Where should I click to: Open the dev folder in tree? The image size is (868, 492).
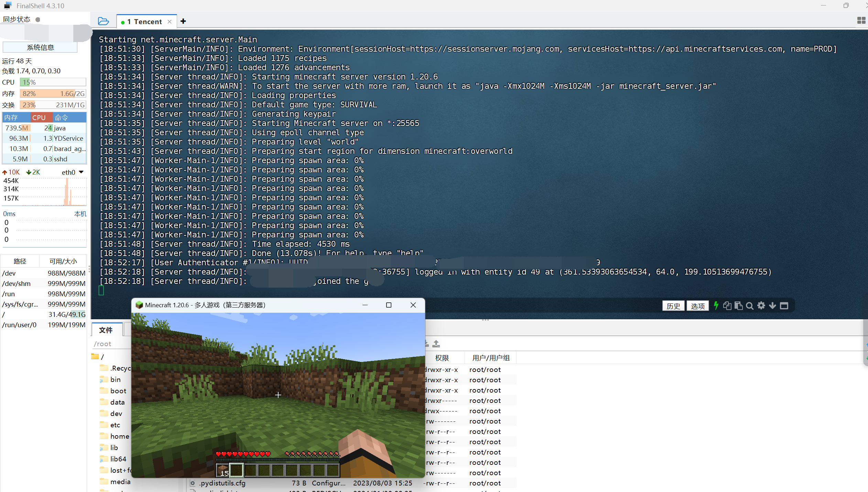[x=111, y=414]
